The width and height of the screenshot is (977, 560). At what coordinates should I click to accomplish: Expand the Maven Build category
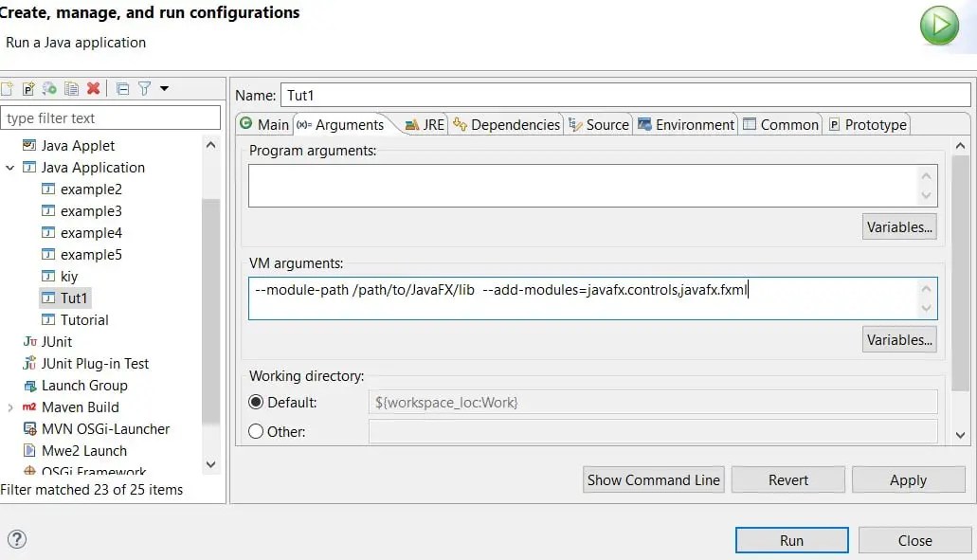tap(9, 406)
